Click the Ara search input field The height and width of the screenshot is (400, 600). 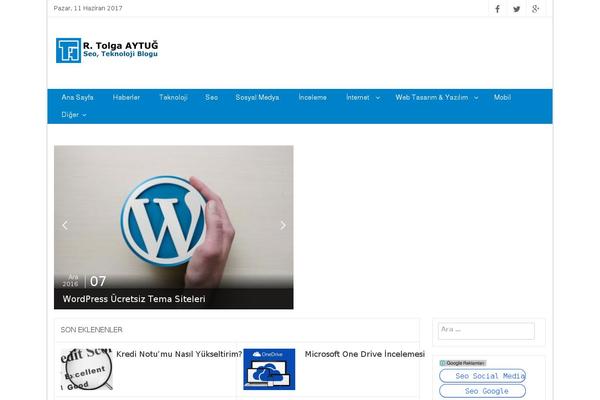486,331
